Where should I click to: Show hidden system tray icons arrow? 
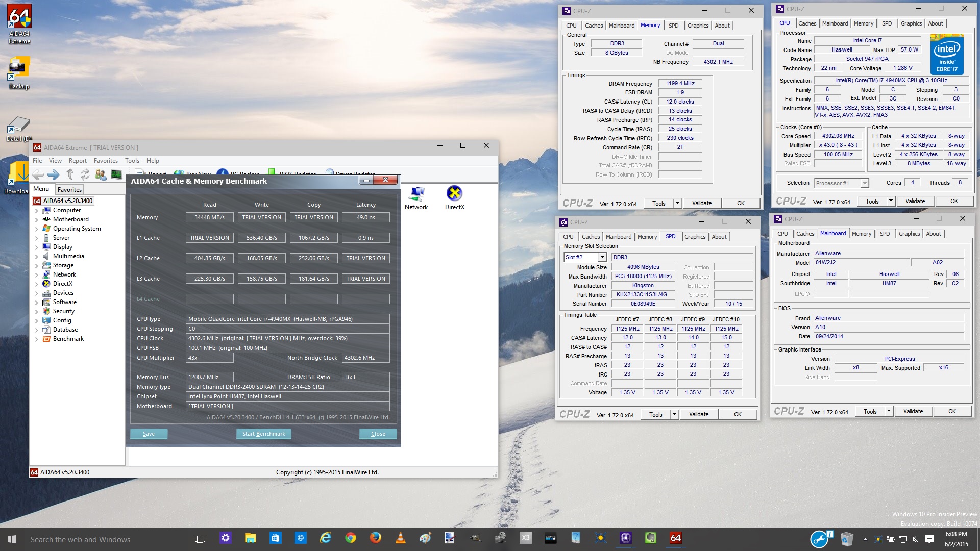pos(865,539)
